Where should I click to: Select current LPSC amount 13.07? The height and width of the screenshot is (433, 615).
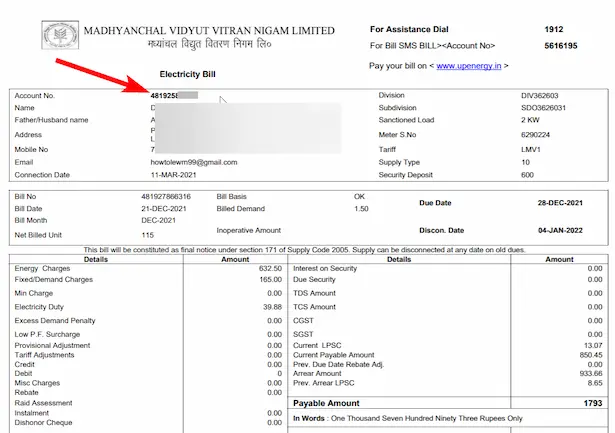click(x=593, y=345)
